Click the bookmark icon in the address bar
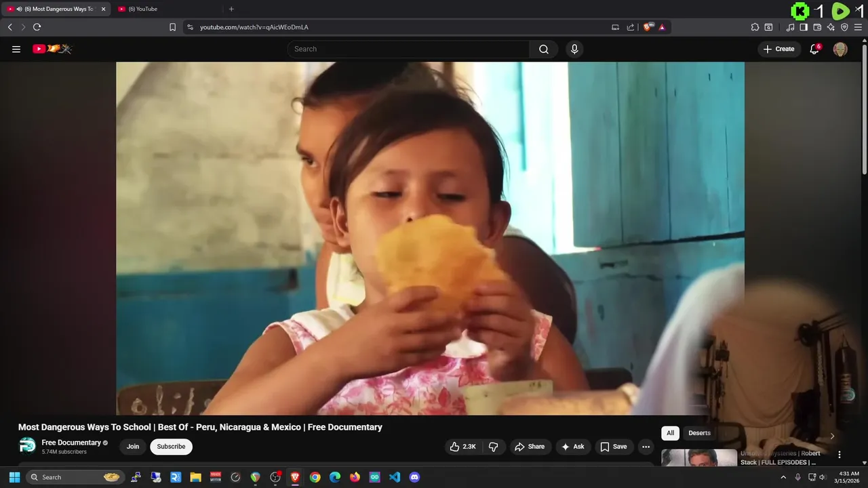Viewport: 868px width, 488px height. [x=172, y=27]
